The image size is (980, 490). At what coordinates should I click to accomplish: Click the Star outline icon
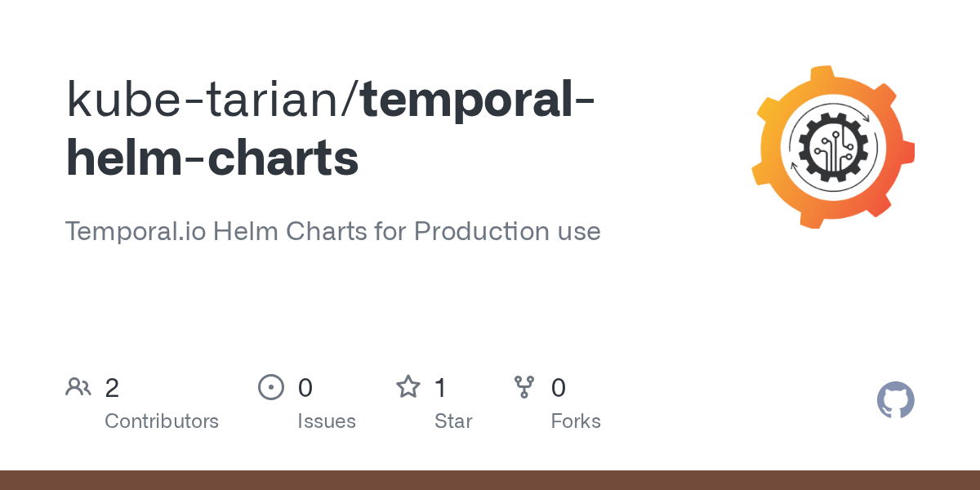pyautogui.click(x=408, y=387)
